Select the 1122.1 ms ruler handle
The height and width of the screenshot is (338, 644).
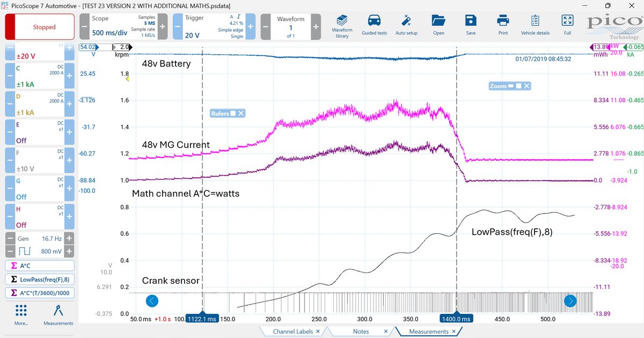[x=202, y=319]
